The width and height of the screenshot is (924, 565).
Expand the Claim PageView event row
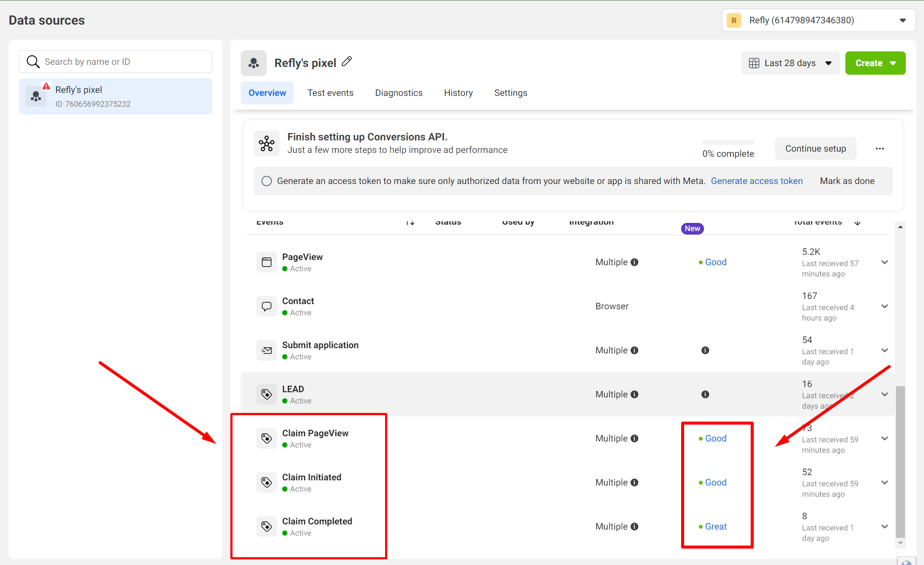(x=885, y=438)
